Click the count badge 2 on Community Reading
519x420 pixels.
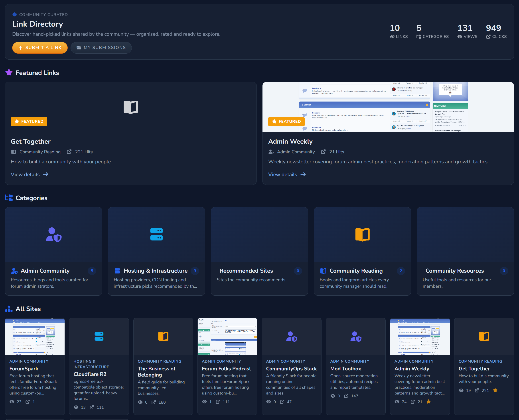pyautogui.click(x=401, y=271)
